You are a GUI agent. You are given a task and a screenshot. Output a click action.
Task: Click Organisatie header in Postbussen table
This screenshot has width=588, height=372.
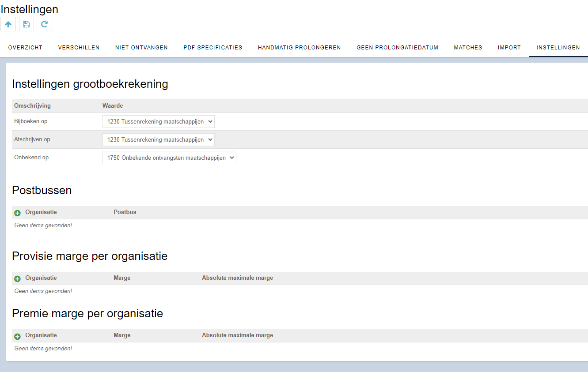pos(41,212)
